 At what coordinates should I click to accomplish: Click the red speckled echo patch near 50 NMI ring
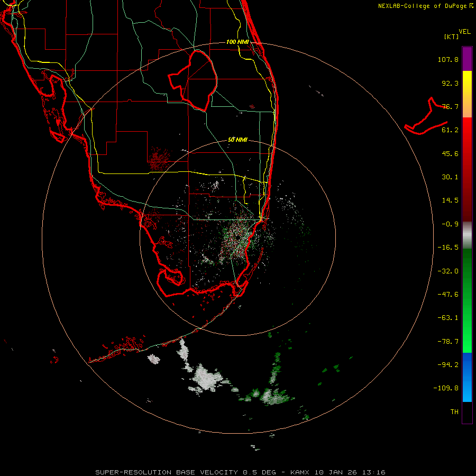(x=159, y=159)
